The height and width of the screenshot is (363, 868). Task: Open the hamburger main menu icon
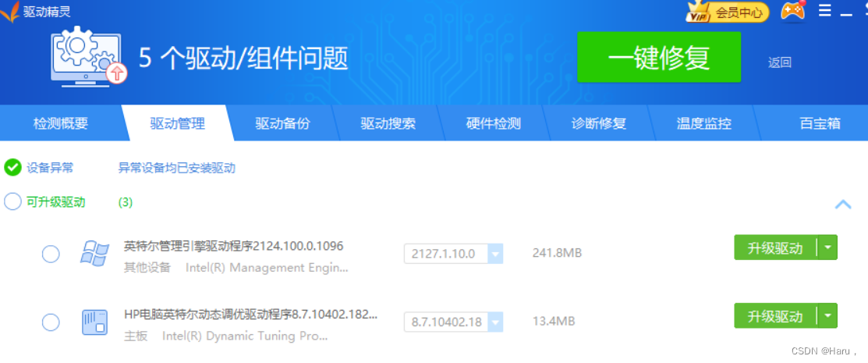pos(825,11)
